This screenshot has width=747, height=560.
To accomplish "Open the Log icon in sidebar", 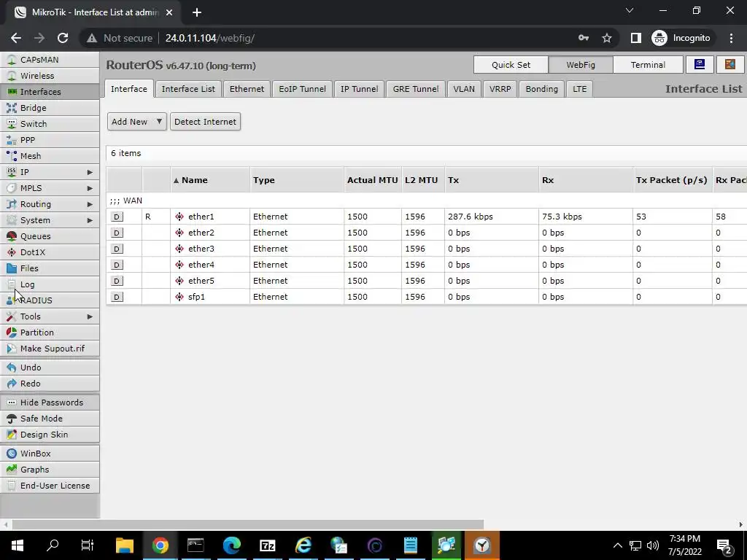I will pos(12,284).
